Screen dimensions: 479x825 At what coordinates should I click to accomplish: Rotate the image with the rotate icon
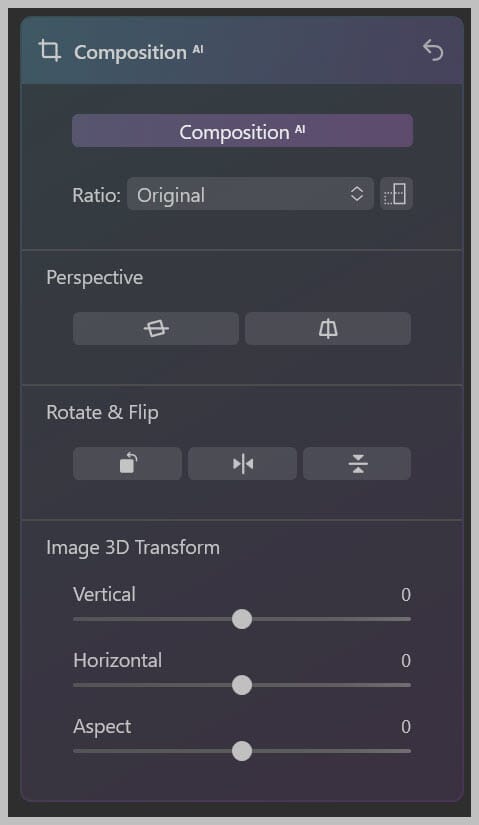[x=127, y=464]
